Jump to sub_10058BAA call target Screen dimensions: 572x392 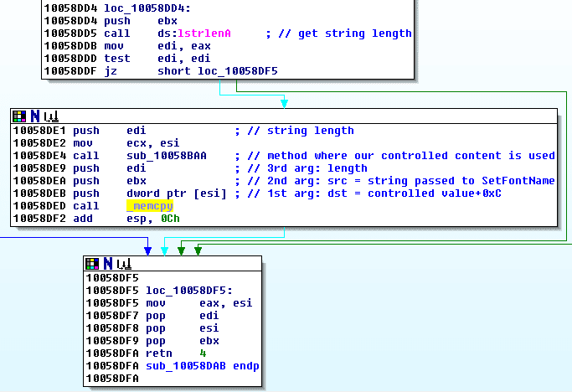pos(167,156)
